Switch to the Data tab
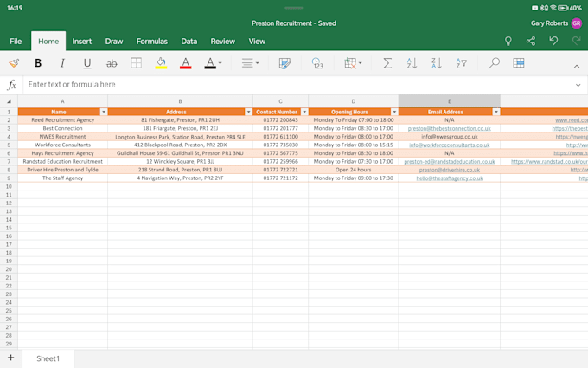 pos(189,42)
